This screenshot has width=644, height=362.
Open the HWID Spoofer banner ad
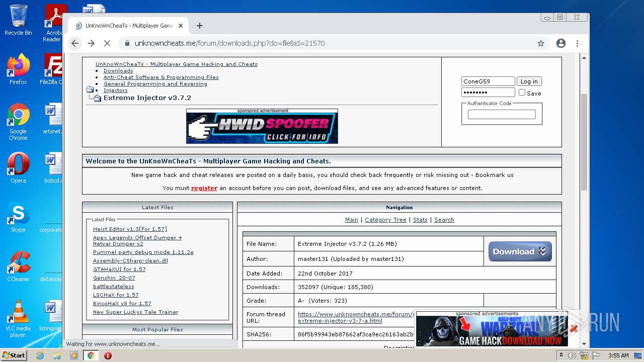pyautogui.click(x=262, y=128)
